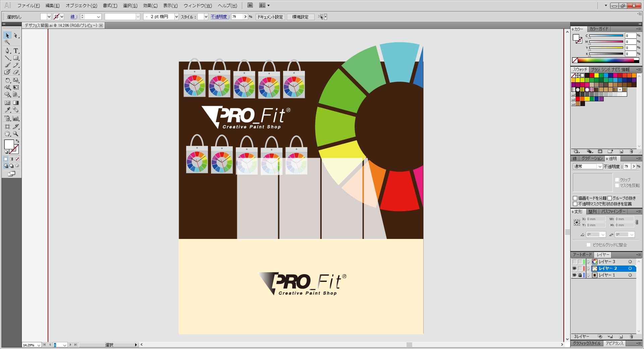Switch to the パスファインダー tab
The image size is (644, 349).
pyautogui.click(x=613, y=211)
